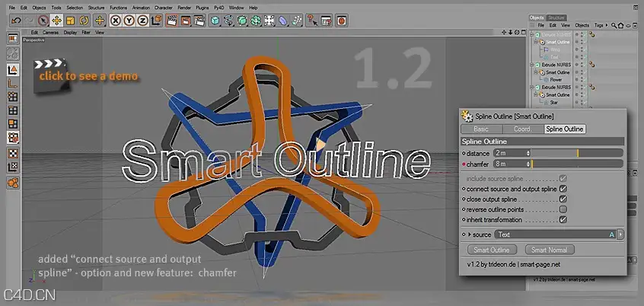Click the distance slider track
Screen dimensions: 644x306
point(577,153)
